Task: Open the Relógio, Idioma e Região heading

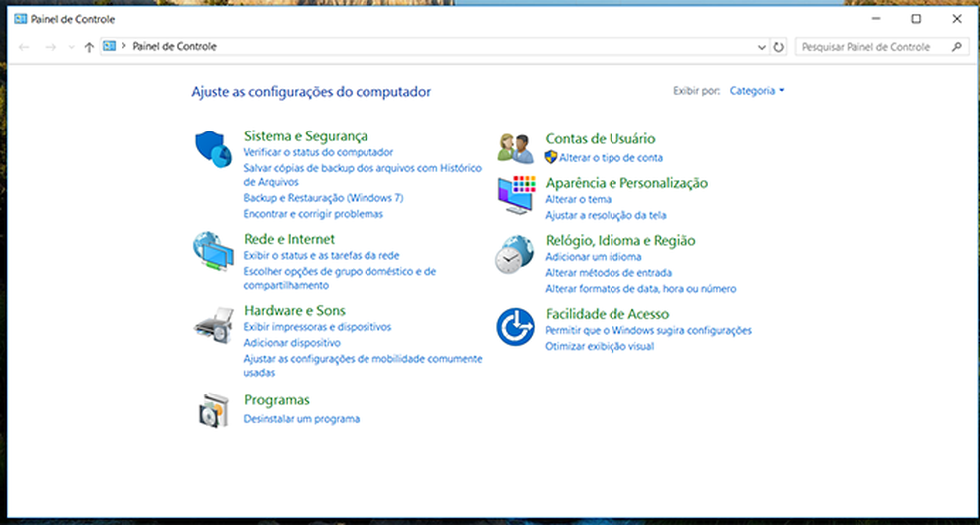Action: [x=620, y=241]
